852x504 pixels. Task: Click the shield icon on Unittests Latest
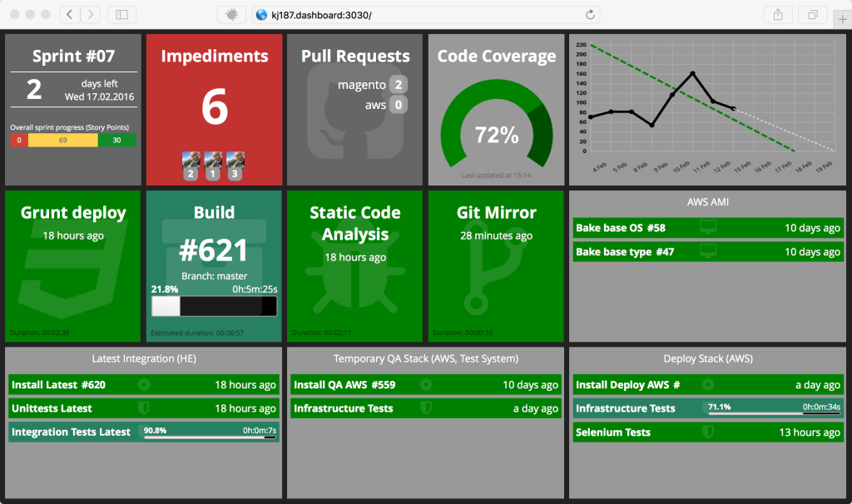146,408
